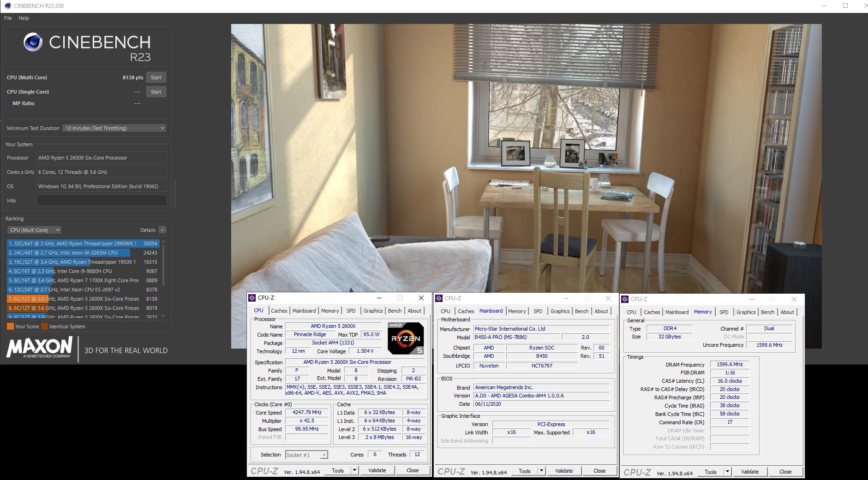Select SPD tab in the Mainboard CPU-Z window
868x480 pixels.
(x=538, y=311)
